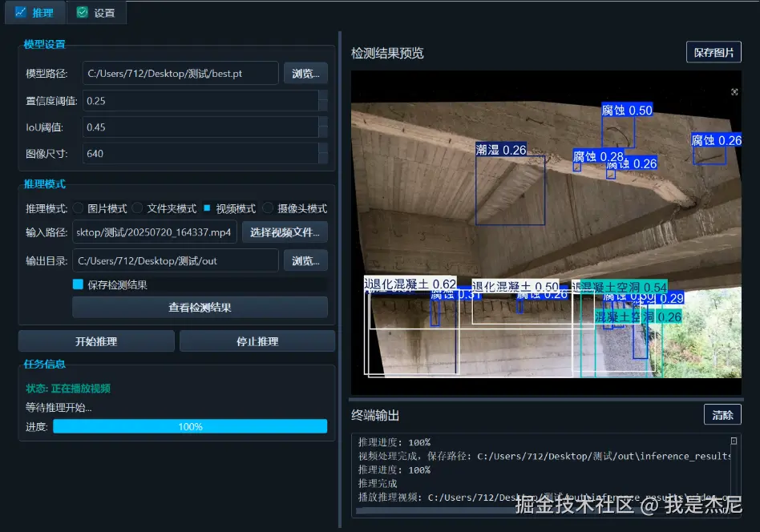Click the 退化混凝土 0.62 detection label
Image resolution: width=760 pixels, height=532 pixels.
coord(410,284)
